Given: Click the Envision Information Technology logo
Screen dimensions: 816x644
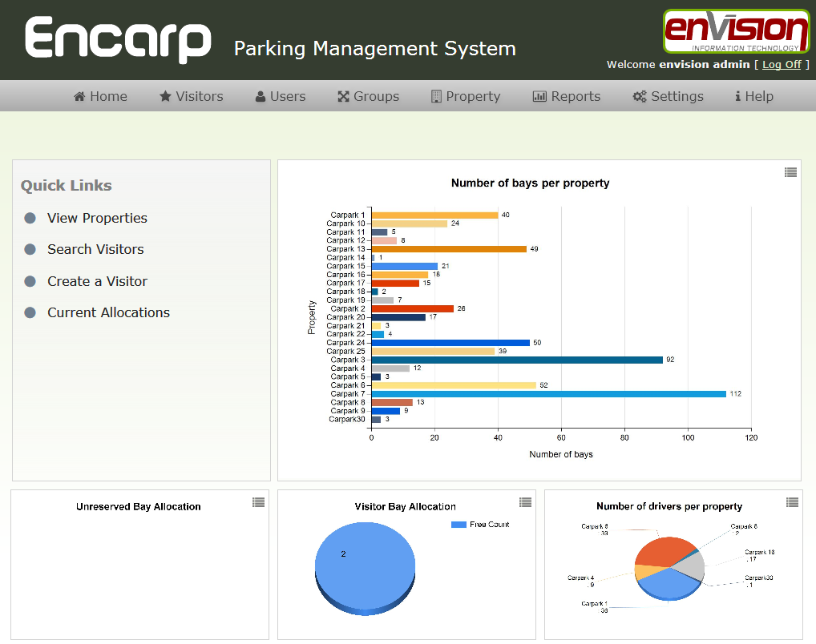Looking at the screenshot, I should 736,31.
